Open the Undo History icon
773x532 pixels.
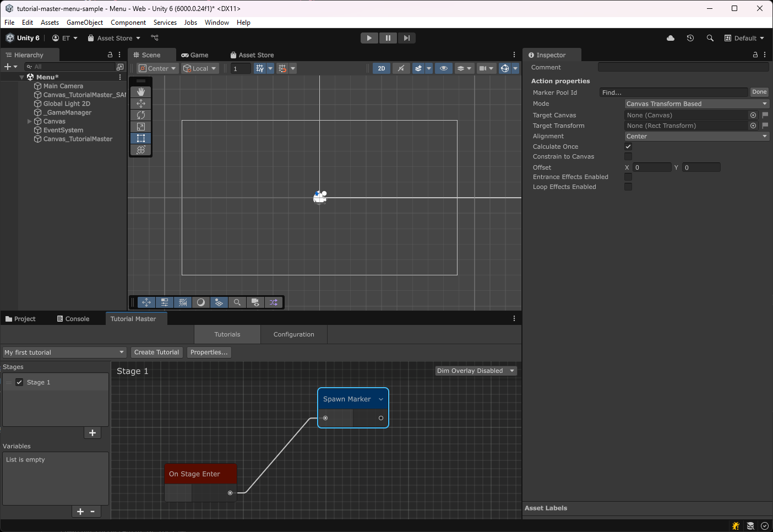coord(690,38)
